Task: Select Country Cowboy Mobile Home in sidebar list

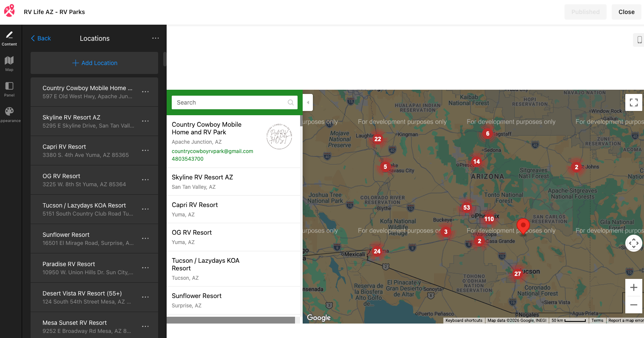Action: point(94,92)
